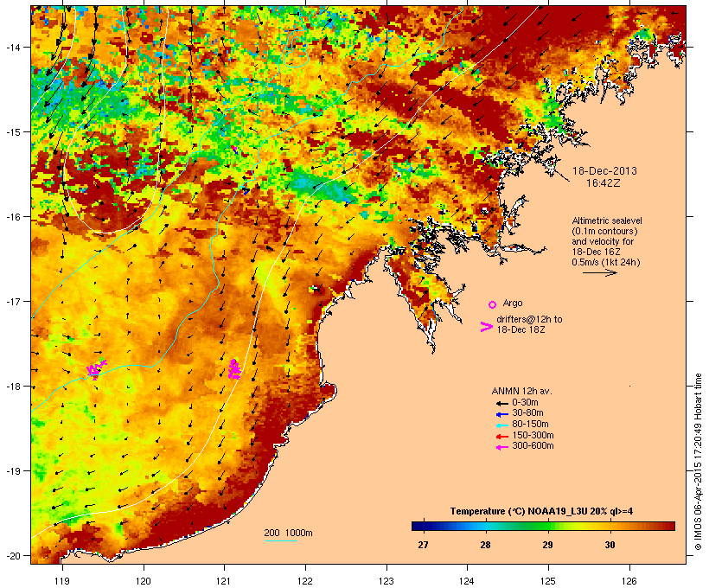Click the 0.5m/s (1kt 24h) text
The width and height of the screenshot is (709, 588).
(x=606, y=262)
